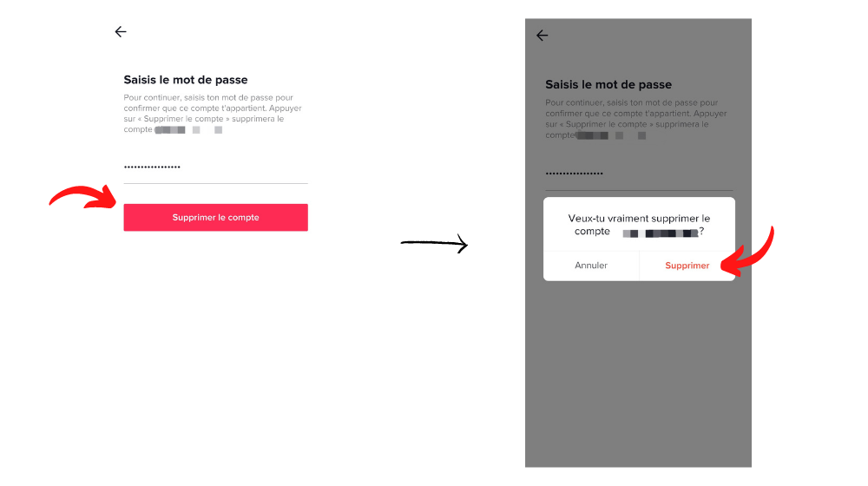Click the 'Pour continuer' paragraph on the dimmed screen
Image resolution: width=868 pixels, height=486 pixels.
point(636,119)
